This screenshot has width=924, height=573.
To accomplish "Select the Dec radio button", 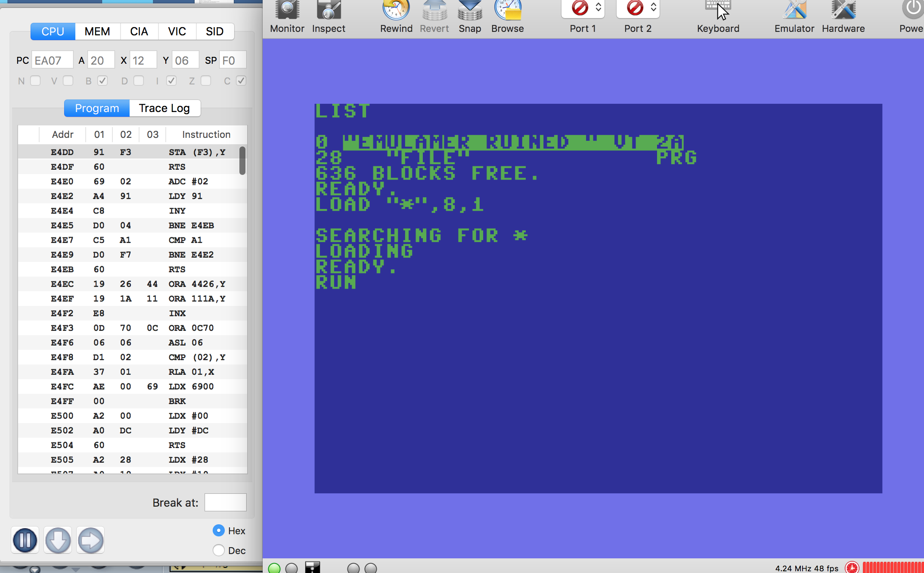I will point(219,550).
